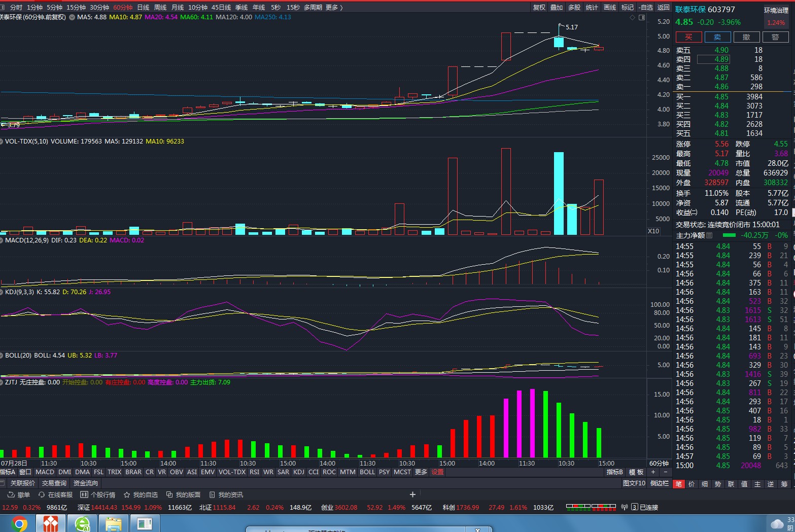Open File Explorer from the taskbar
Image resolution: width=795 pixels, height=532 pixels.
(113, 524)
